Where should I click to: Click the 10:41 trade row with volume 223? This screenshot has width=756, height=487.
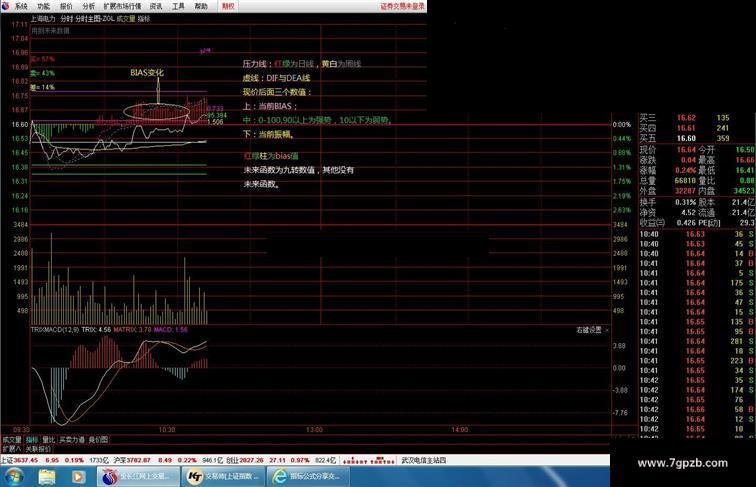(x=697, y=361)
